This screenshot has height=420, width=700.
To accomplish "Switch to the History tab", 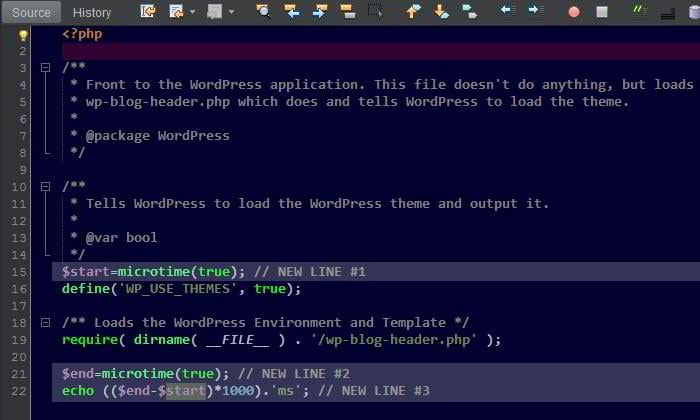I will (x=92, y=12).
